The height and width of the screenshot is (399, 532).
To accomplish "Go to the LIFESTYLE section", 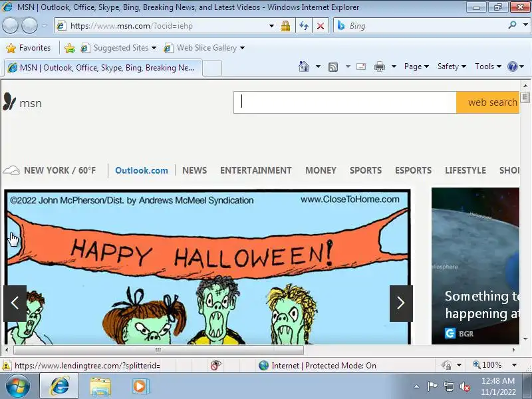I will (x=465, y=170).
